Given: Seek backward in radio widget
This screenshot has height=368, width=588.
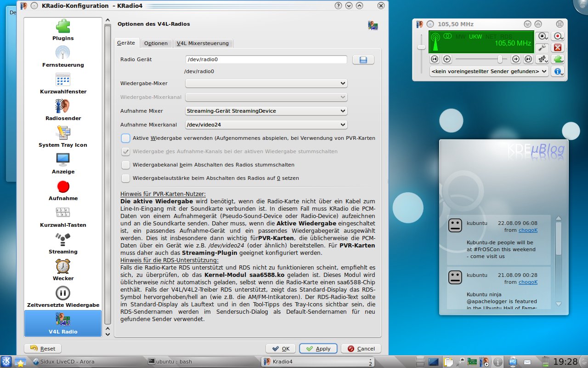Looking at the screenshot, I should point(447,59).
